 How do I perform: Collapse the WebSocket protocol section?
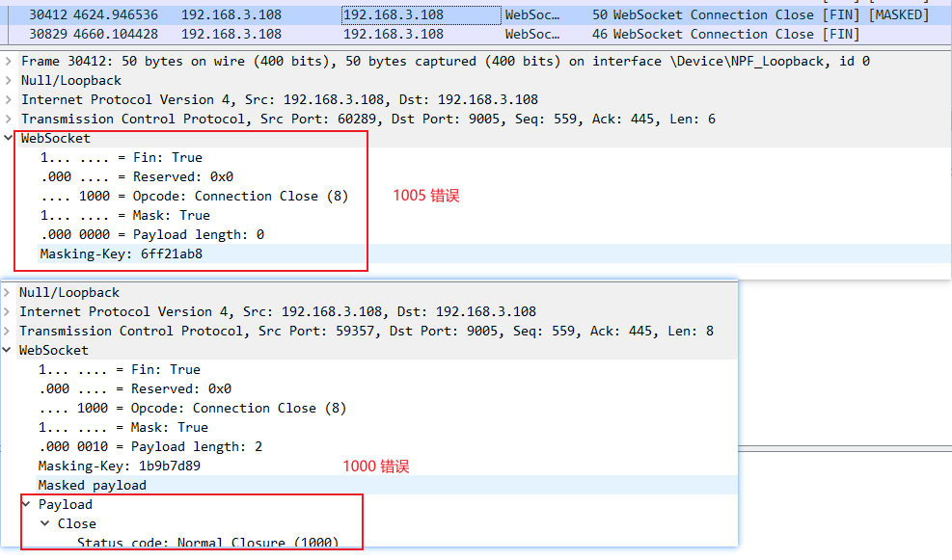[x=8, y=138]
